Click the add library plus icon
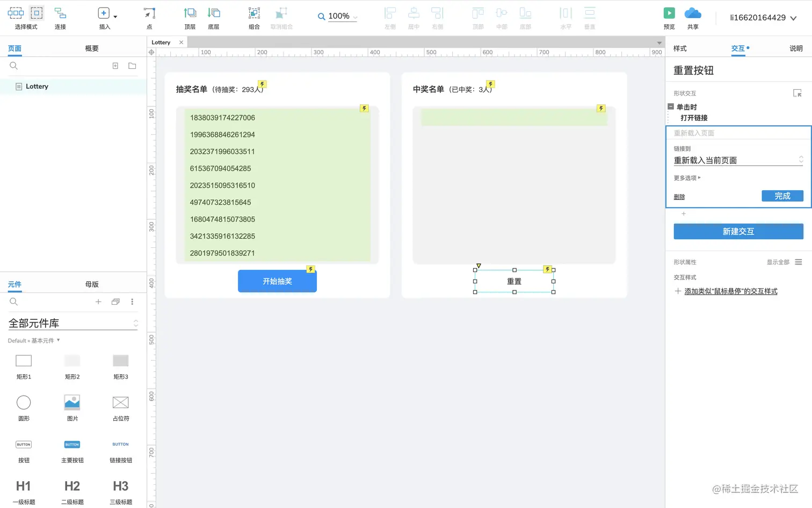This screenshot has height=508, width=812. coord(98,302)
